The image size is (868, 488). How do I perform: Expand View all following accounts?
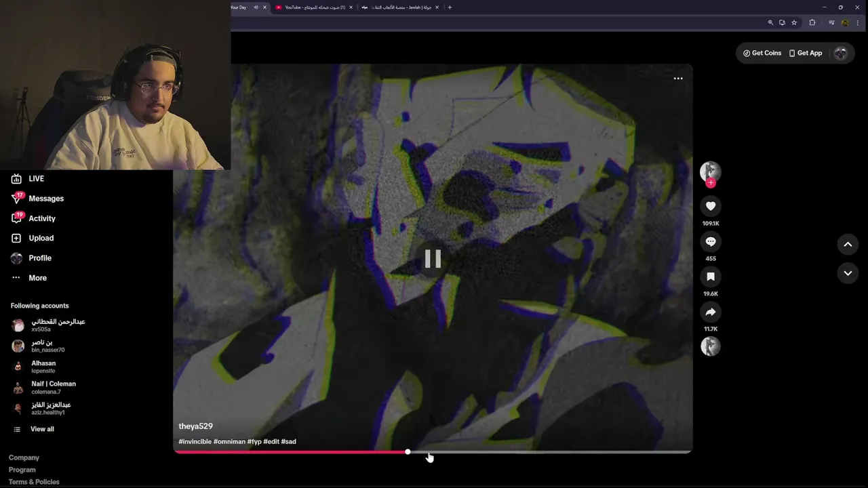coord(34,429)
